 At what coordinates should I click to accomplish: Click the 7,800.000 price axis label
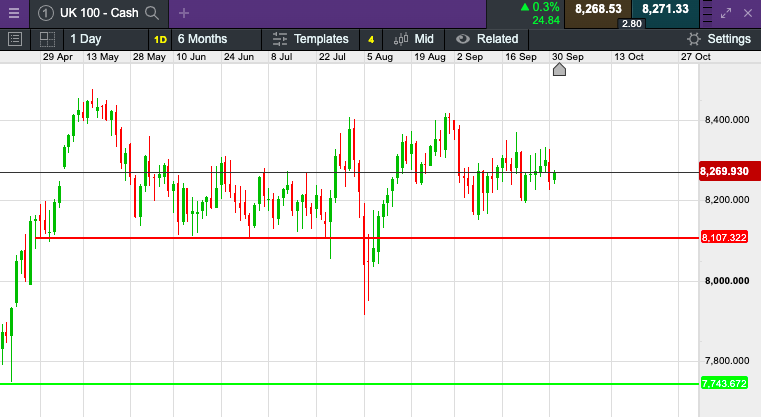pos(727,361)
